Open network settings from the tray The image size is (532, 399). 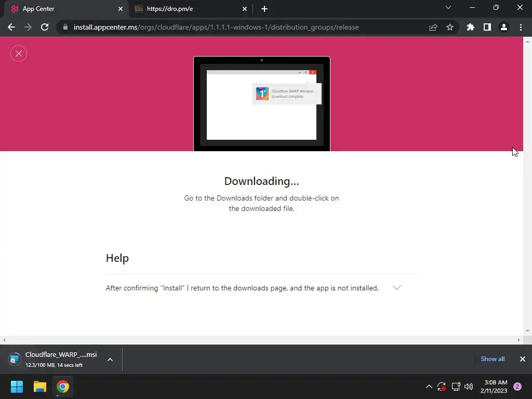456,387
